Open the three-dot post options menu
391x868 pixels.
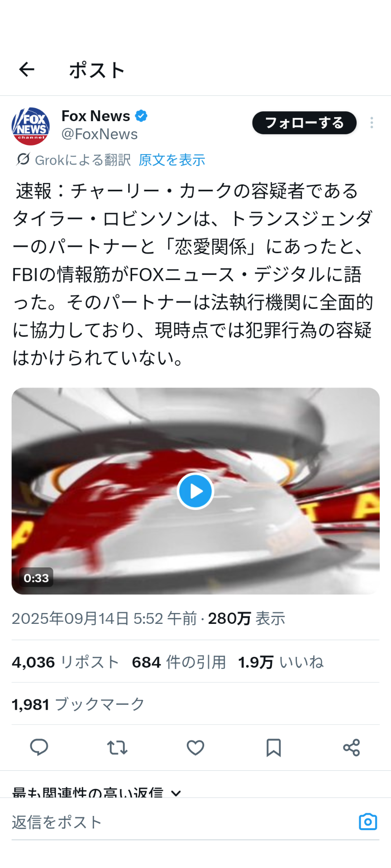click(372, 123)
